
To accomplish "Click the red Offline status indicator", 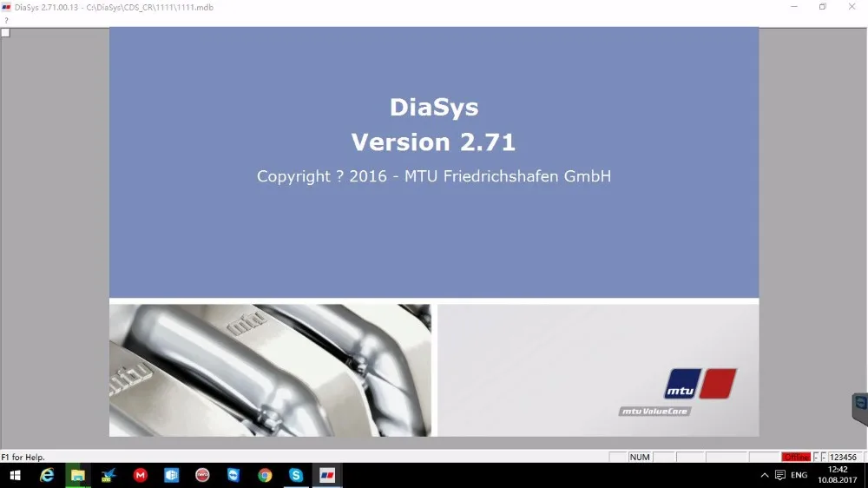I will click(796, 457).
